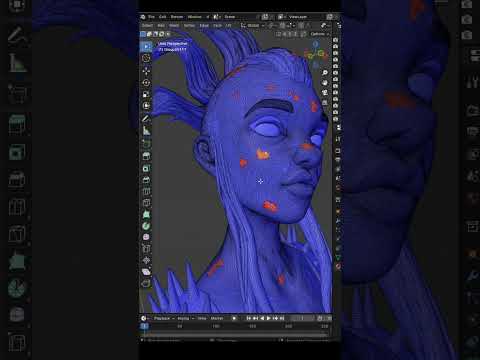This screenshot has width=480, height=360.
Task: Switch to the Scale tool
Action: pyautogui.click(x=146, y=94)
